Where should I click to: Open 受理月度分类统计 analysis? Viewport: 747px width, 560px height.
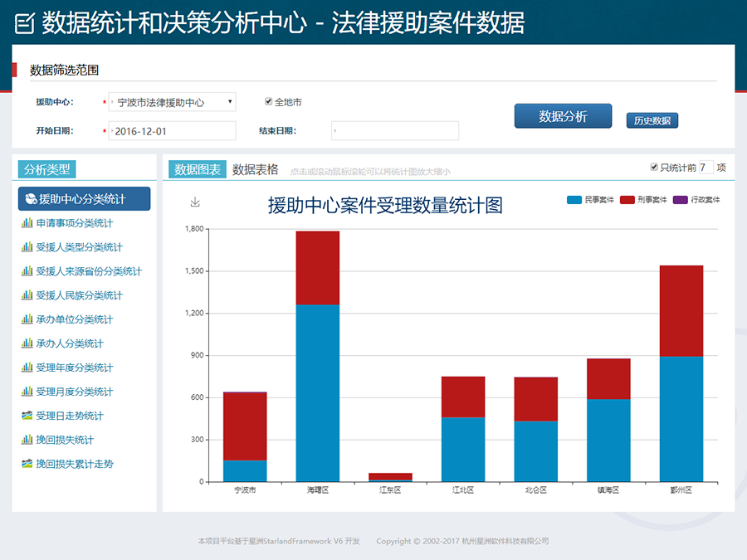click(75, 392)
